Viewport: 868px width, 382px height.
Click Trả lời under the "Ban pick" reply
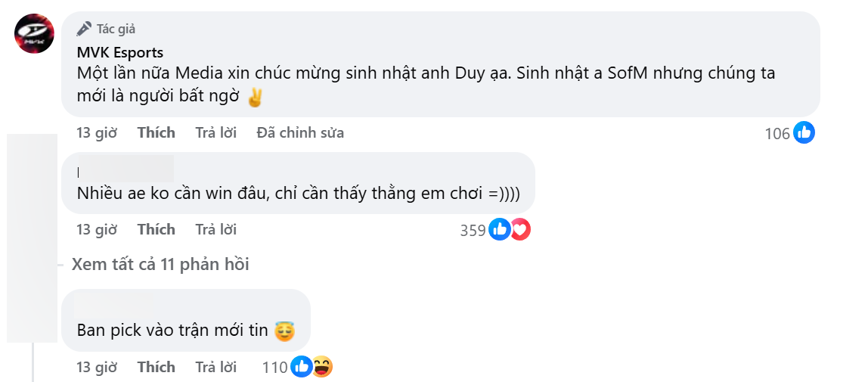coord(215,367)
